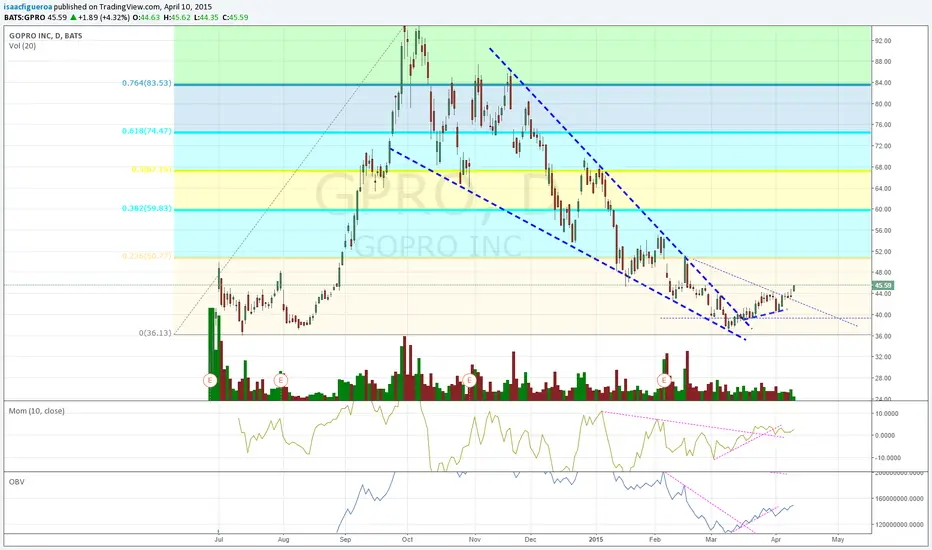Viewport: 932px width, 550px height.
Task: Click the Oct label on time axis
Action: click(x=407, y=540)
